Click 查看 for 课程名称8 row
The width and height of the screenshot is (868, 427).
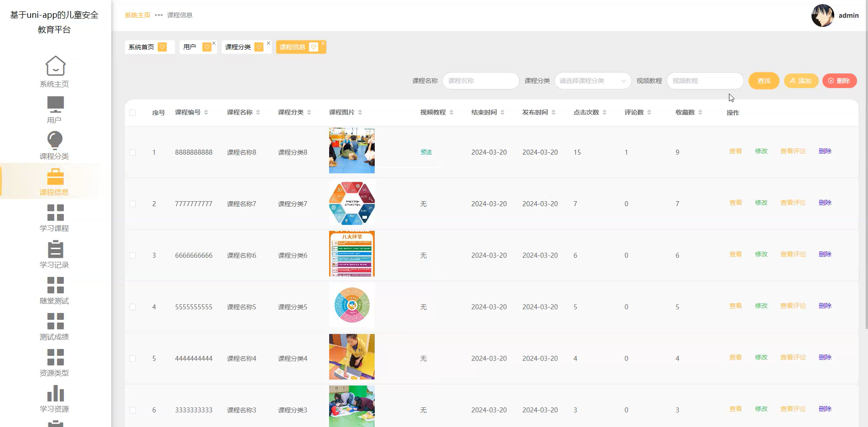click(x=735, y=151)
